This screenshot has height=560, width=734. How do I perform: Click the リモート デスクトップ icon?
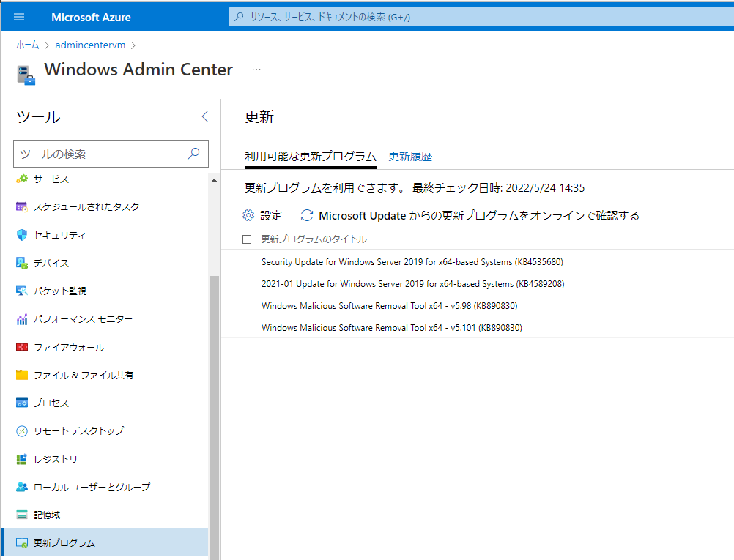click(x=21, y=431)
